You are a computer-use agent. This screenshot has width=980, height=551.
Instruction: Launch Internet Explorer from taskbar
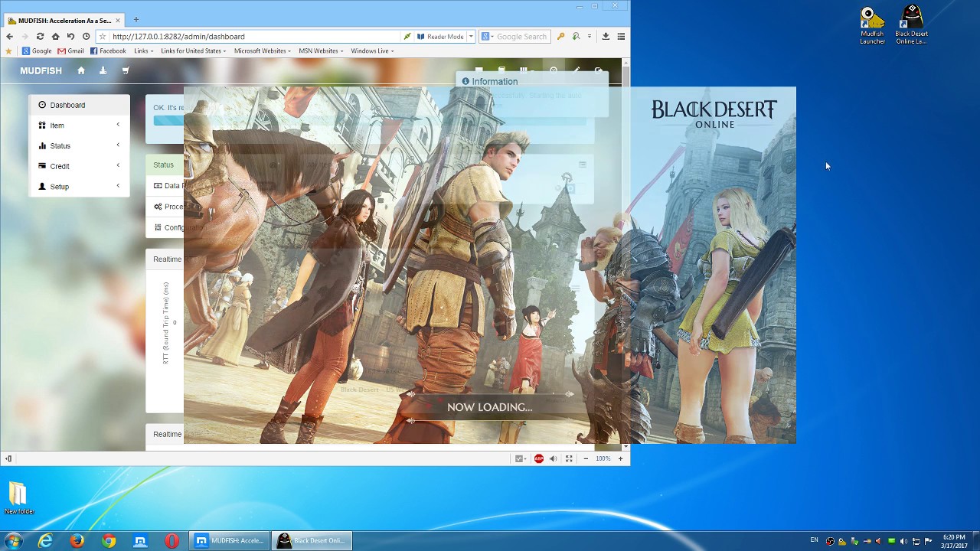pyautogui.click(x=46, y=541)
